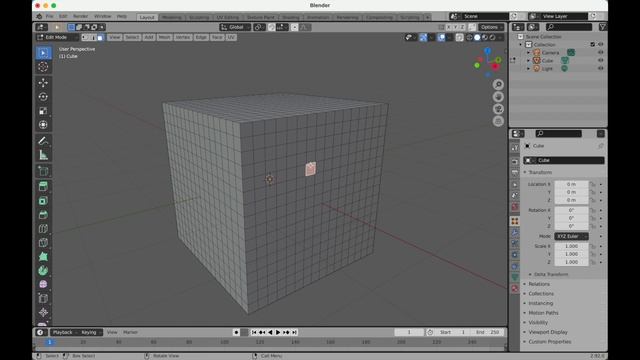Play the animation forward
Image resolution: width=640 pixels, height=360 pixels.
pyautogui.click(x=278, y=332)
